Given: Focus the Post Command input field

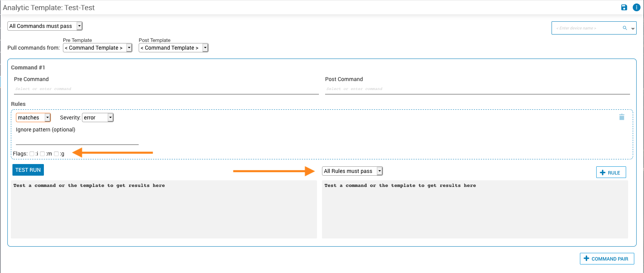Looking at the screenshot, I should coord(477,89).
